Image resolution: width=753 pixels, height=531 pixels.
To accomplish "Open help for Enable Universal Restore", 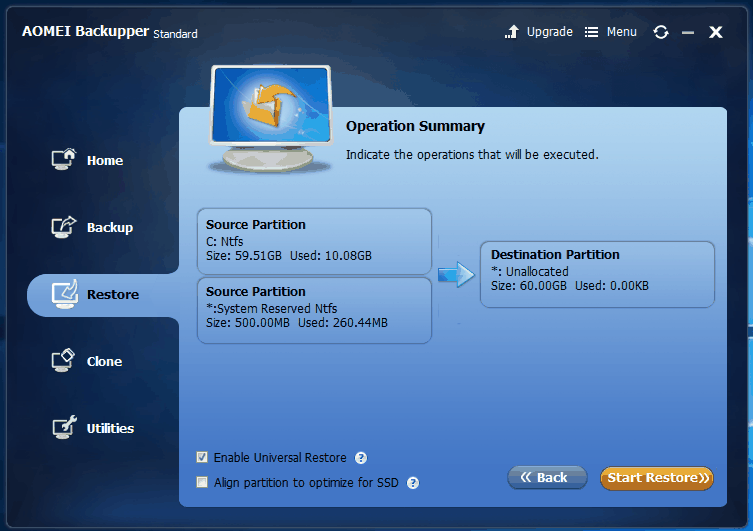I will point(361,458).
